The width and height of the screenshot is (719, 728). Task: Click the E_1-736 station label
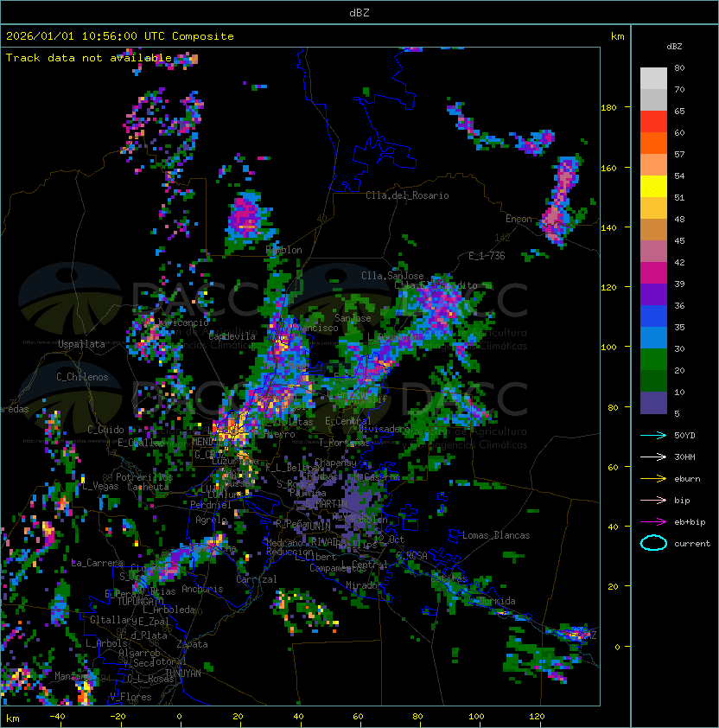[x=487, y=256]
